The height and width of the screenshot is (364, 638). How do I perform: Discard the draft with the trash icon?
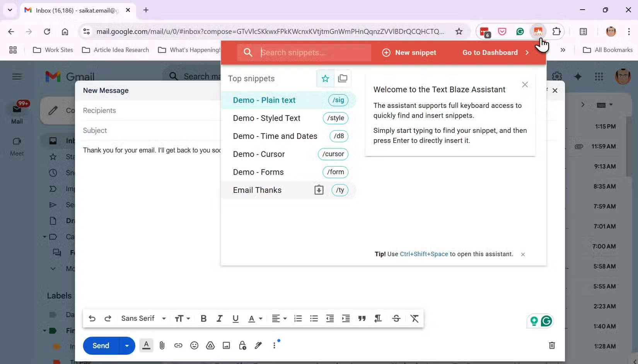(552, 345)
